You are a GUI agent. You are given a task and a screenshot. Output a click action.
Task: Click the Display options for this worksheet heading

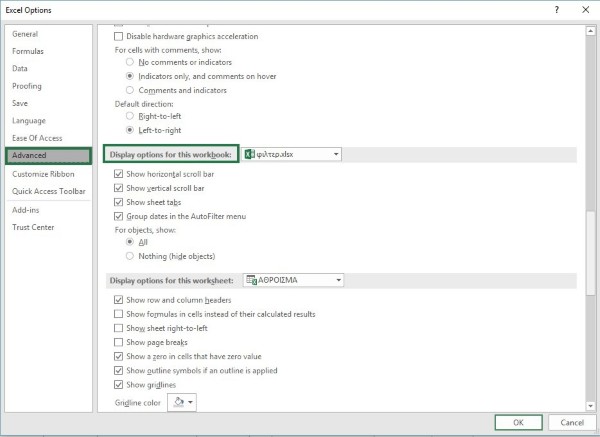click(171, 280)
